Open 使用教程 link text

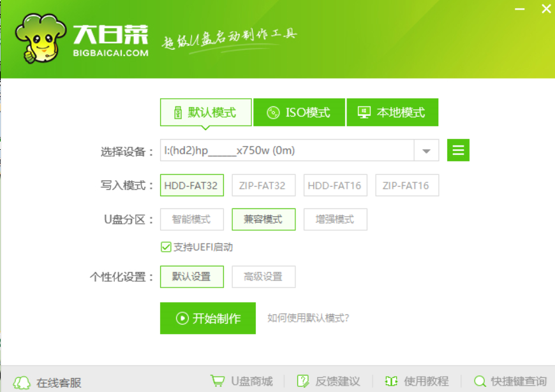(x=426, y=381)
